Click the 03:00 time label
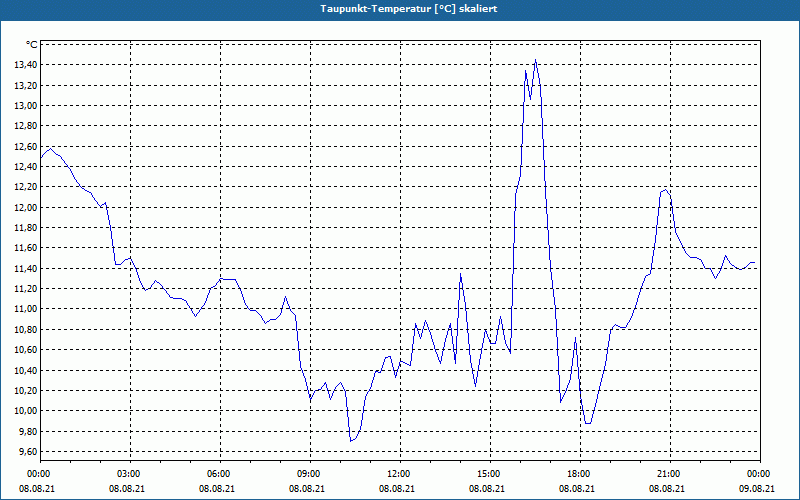The width and height of the screenshot is (800, 500). [x=130, y=473]
